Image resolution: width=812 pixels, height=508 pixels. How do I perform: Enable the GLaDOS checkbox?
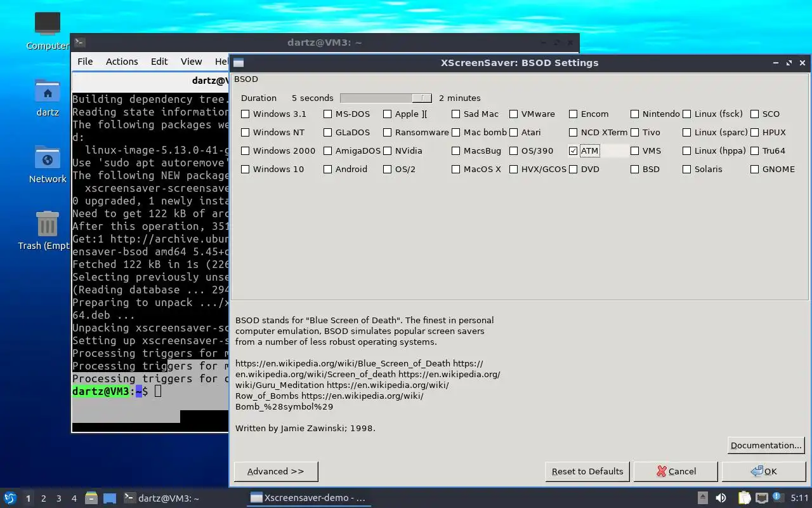tap(327, 133)
